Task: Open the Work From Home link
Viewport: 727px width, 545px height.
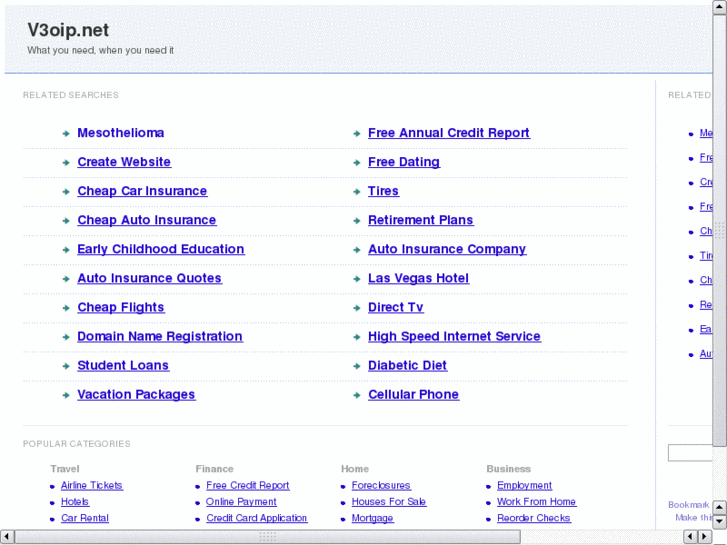Action: click(x=536, y=502)
